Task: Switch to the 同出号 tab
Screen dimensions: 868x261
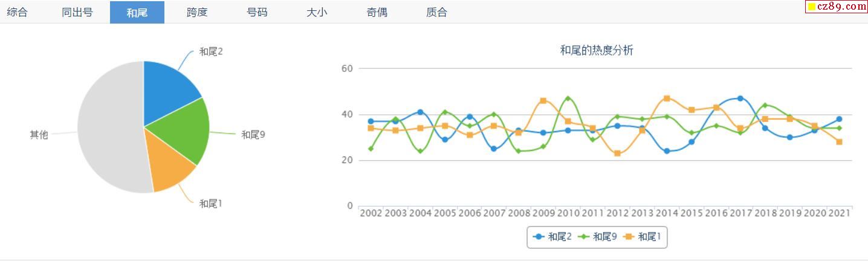Action: point(77,12)
